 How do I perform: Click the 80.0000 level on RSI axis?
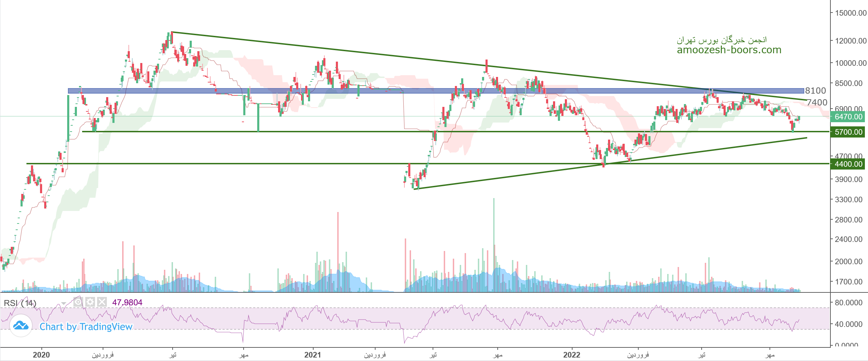(x=849, y=303)
